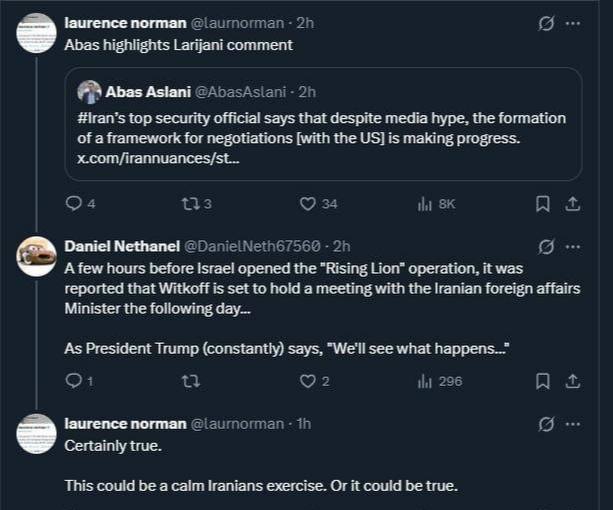
Task: View analytics showing 8K views
Action: tap(424, 203)
